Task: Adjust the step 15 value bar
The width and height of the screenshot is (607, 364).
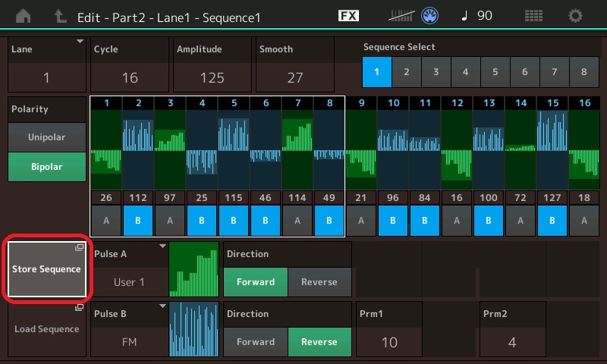Action: coord(552,149)
